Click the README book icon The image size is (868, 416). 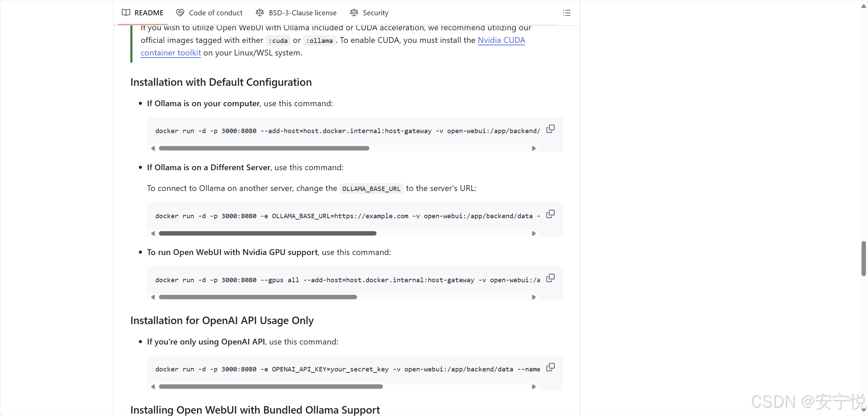click(126, 13)
